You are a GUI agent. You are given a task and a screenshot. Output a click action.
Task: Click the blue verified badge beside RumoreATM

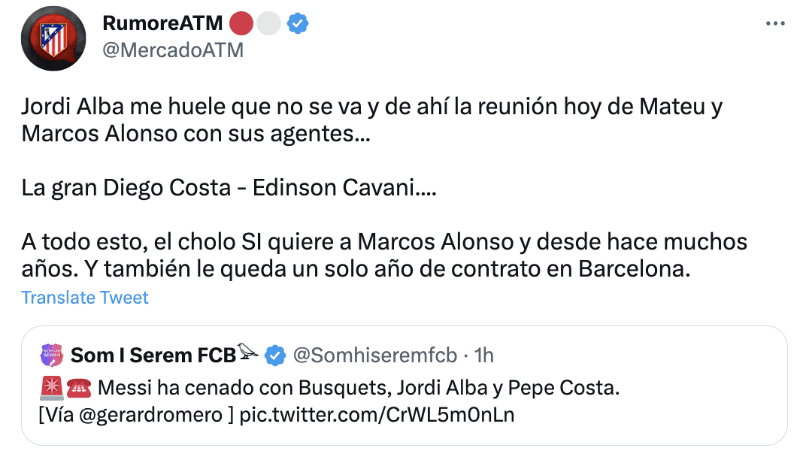coord(297,23)
